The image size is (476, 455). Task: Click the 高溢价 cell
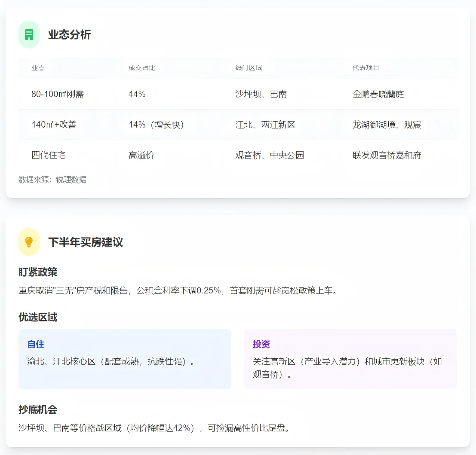(141, 155)
